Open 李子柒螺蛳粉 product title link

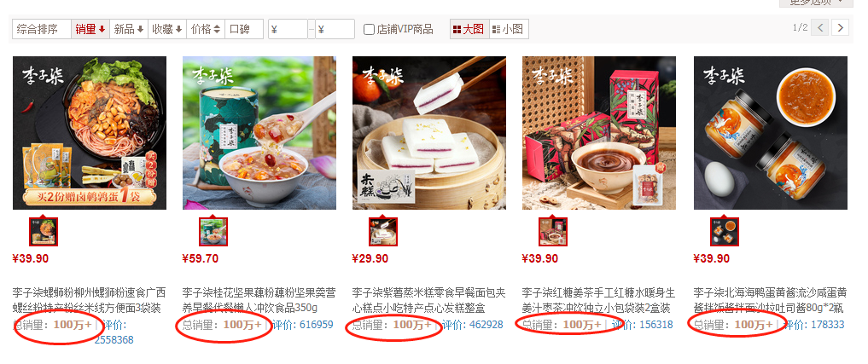[x=89, y=300]
